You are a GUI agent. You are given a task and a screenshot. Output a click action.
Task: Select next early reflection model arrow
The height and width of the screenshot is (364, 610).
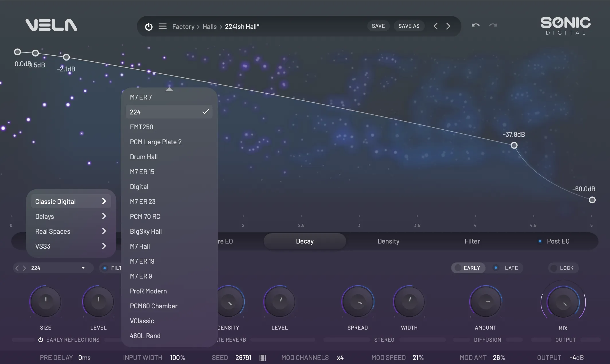24,268
